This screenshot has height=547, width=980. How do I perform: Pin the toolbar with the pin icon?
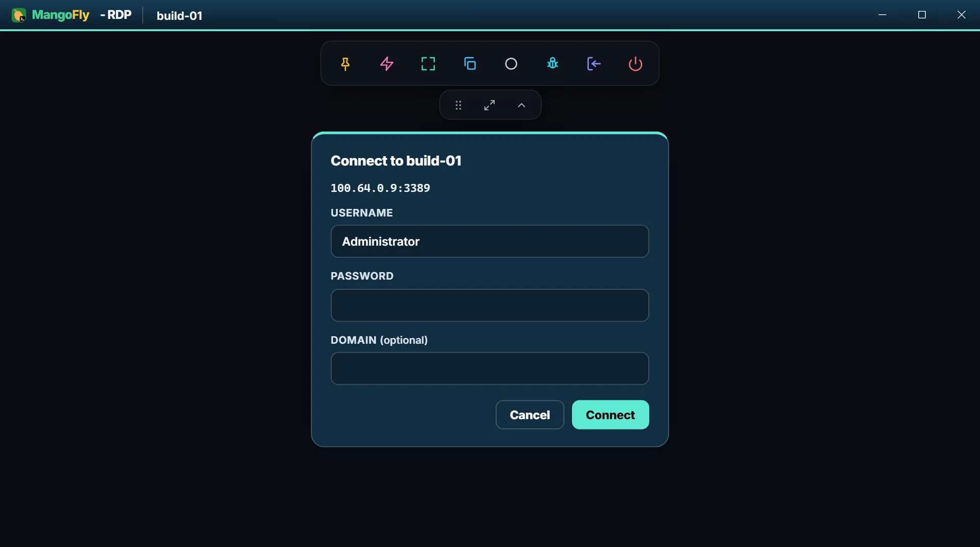click(346, 64)
